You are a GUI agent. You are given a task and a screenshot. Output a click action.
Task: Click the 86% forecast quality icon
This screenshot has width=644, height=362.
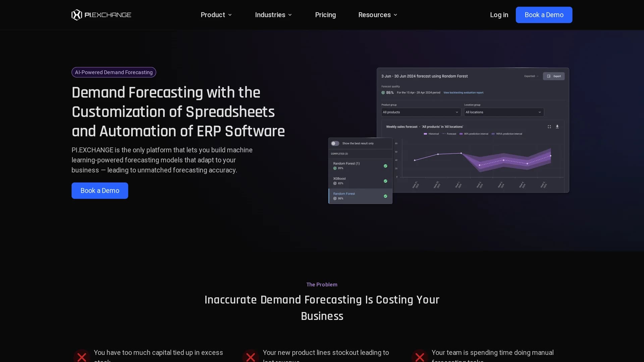pos(383,93)
